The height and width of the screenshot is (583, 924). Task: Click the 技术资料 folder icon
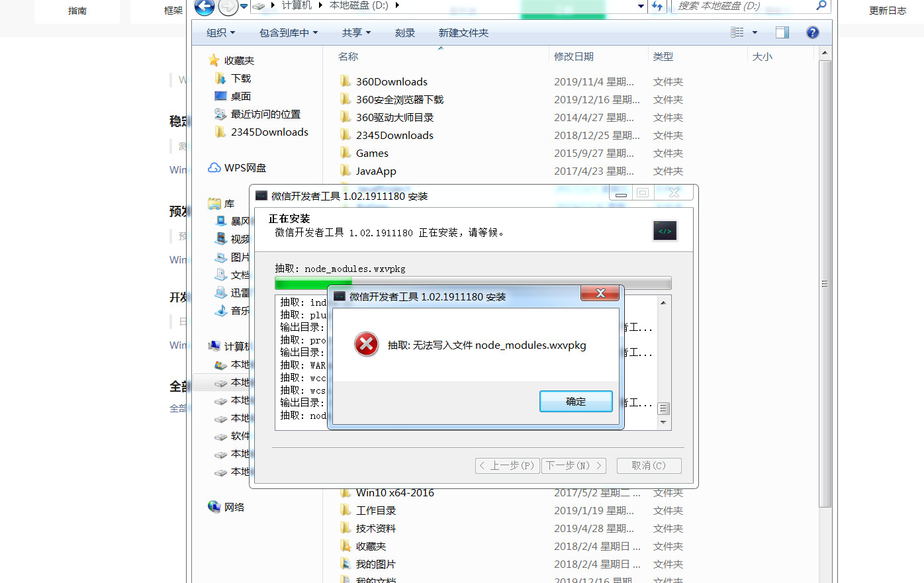coord(345,527)
